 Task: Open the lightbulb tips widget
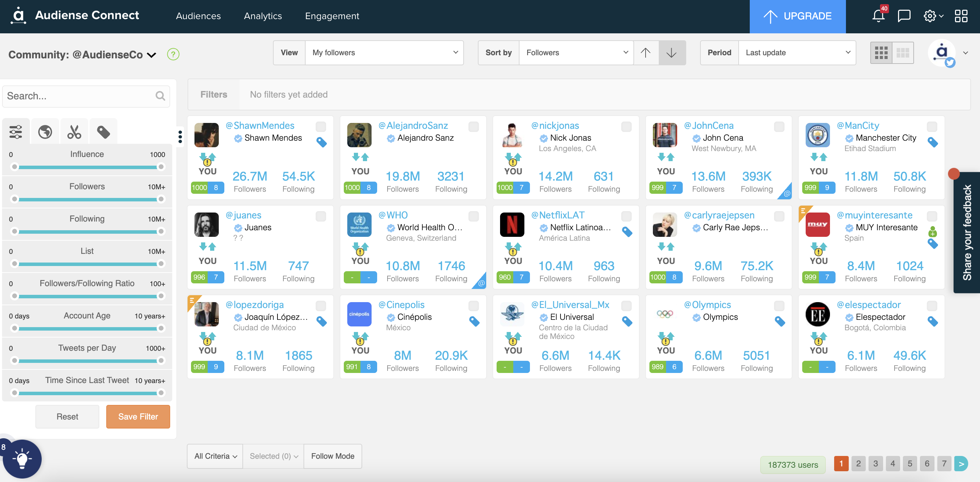[x=22, y=459]
